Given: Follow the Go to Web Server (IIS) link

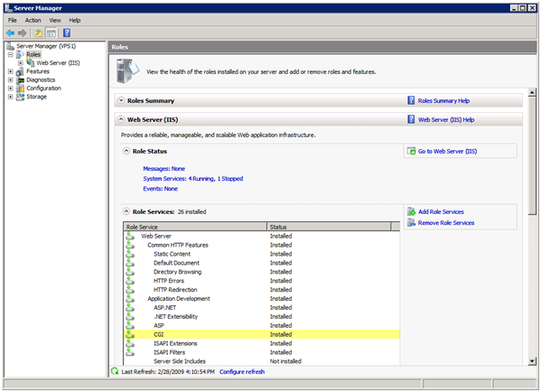Looking at the screenshot, I should coord(447,151).
